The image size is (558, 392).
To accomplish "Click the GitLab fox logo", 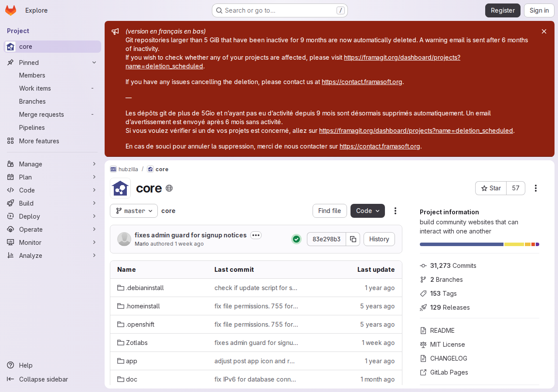I will (x=10, y=10).
